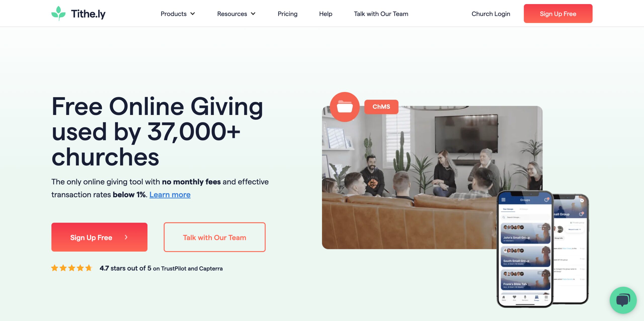The height and width of the screenshot is (321, 644).
Task: Click the Church Login link
Action: (491, 14)
